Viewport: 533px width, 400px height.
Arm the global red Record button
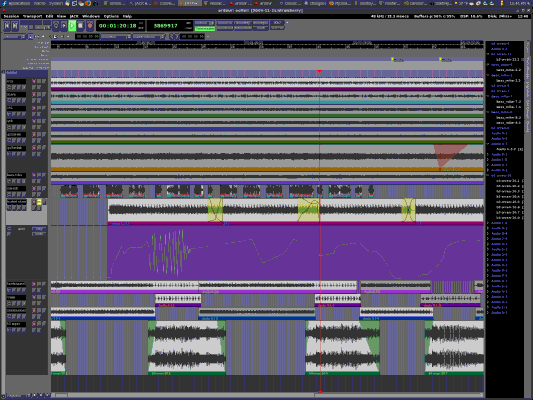click(x=90, y=25)
